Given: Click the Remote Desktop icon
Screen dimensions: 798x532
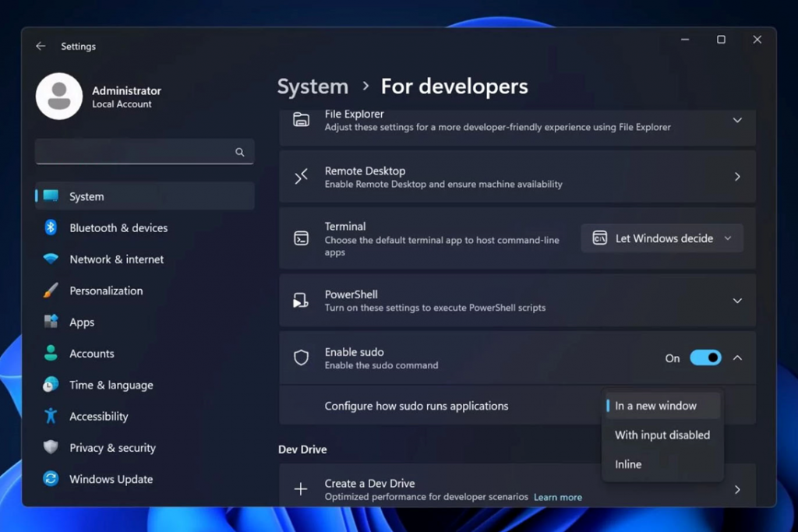Looking at the screenshot, I should pyautogui.click(x=302, y=177).
